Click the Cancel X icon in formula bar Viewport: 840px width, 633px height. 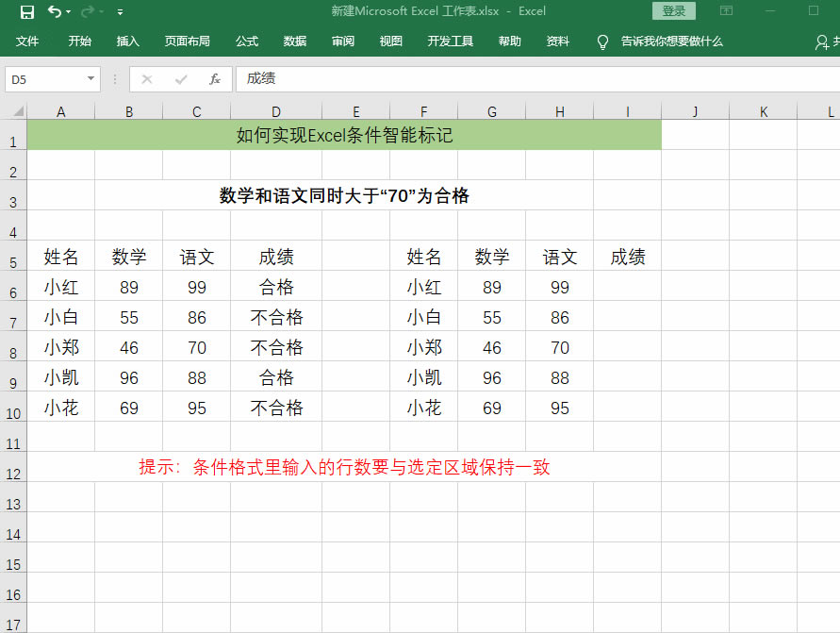pyautogui.click(x=146, y=79)
